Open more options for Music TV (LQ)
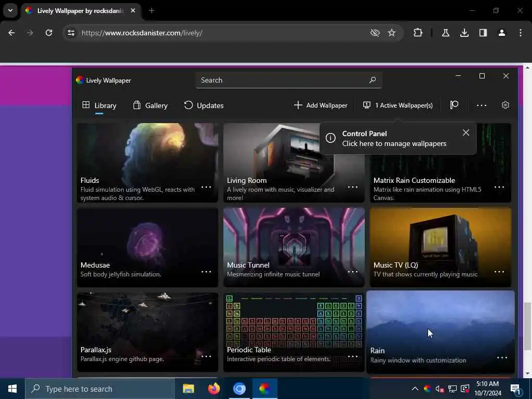532x399 pixels. pyautogui.click(x=499, y=272)
